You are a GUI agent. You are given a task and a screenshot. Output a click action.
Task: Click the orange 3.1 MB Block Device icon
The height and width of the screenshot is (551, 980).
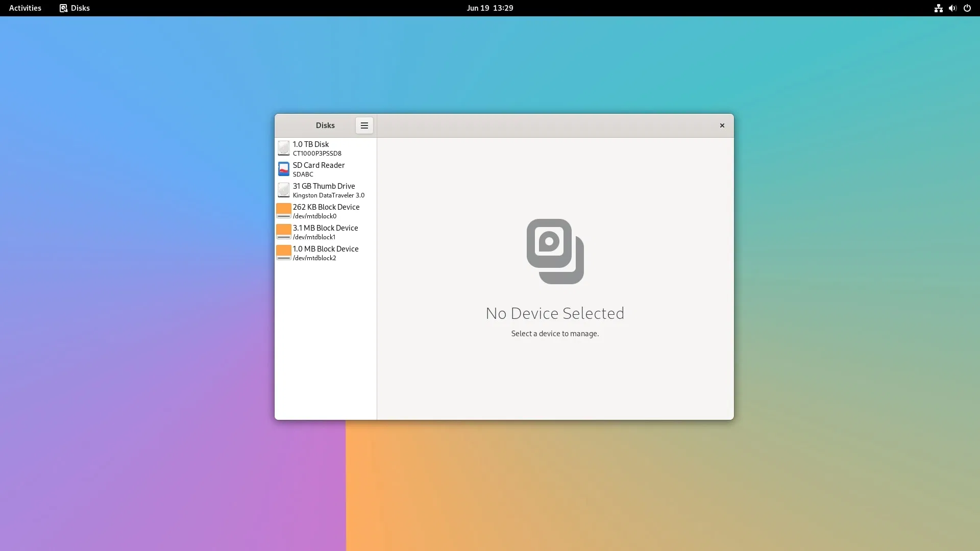283,232
